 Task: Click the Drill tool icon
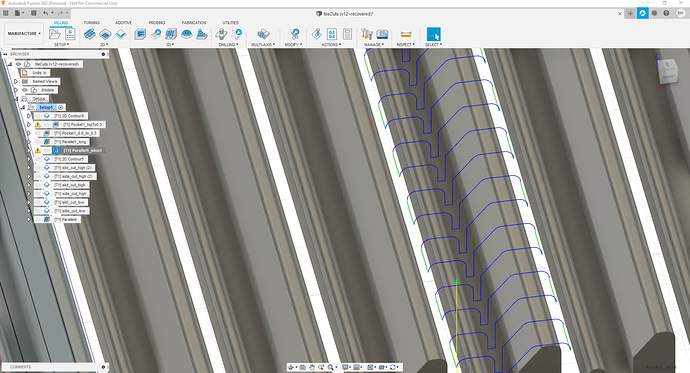pos(221,34)
